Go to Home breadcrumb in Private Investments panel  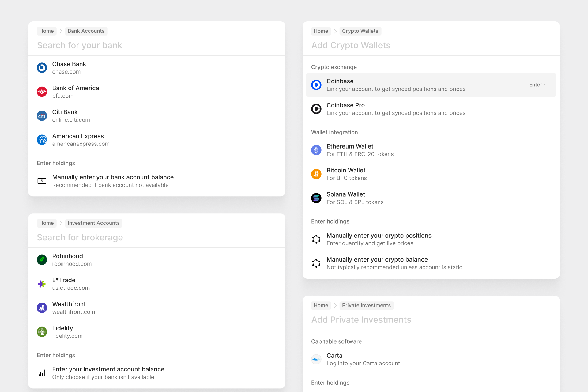tap(321, 305)
